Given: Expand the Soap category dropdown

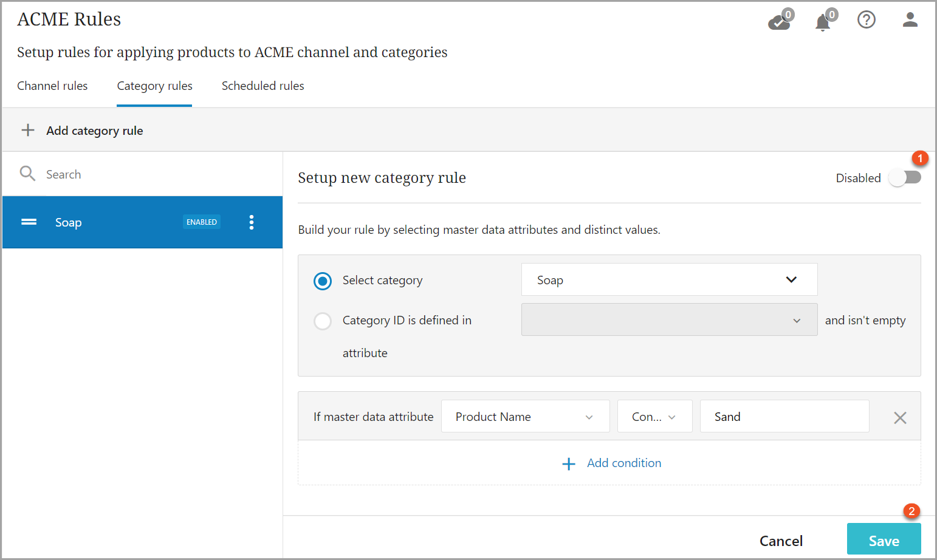Looking at the screenshot, I should click(x=669, y=280).
